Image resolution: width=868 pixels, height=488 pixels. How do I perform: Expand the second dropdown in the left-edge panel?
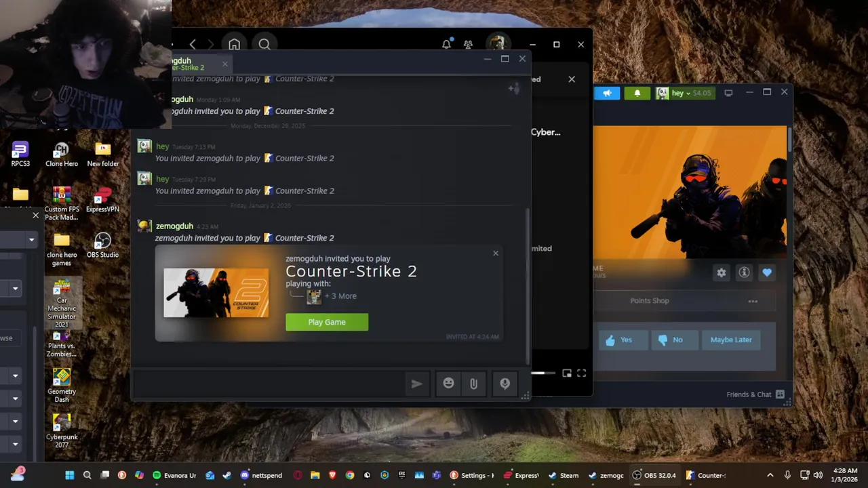15,289
